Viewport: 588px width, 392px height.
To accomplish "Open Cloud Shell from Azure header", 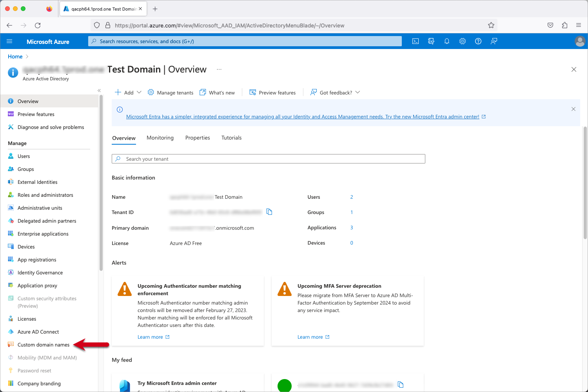I will pyautogui.click(x=416, y=41).
